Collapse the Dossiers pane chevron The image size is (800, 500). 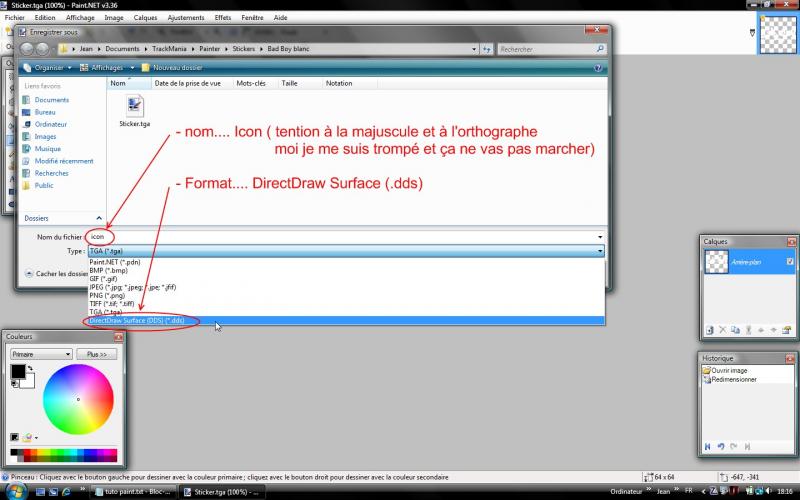click(99, 218)
